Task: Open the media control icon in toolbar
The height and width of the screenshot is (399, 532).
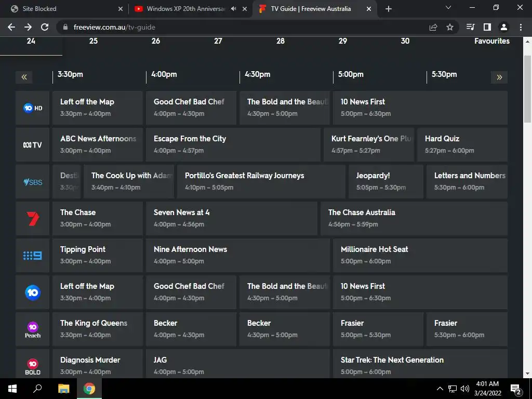Action: pyautogui.click(x=470, y=27)
